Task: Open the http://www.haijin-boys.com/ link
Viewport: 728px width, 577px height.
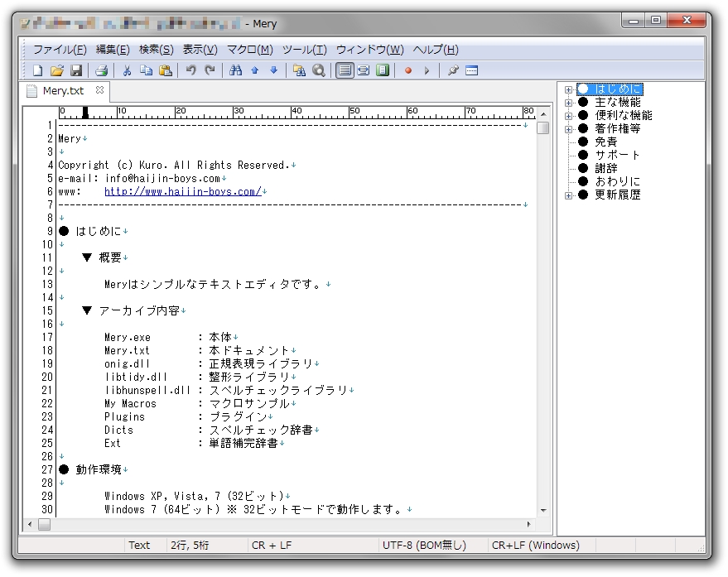Action: click(183, 191)
